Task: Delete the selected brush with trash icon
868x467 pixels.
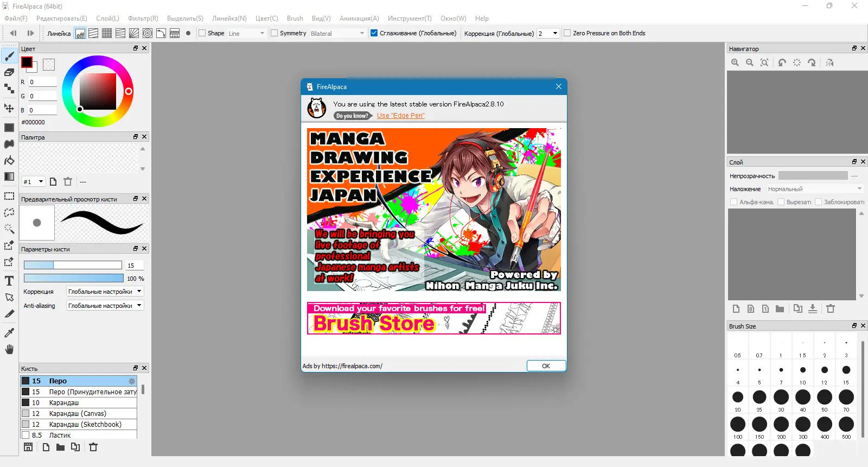Action: pyautogui.click(x=93, y=447)
